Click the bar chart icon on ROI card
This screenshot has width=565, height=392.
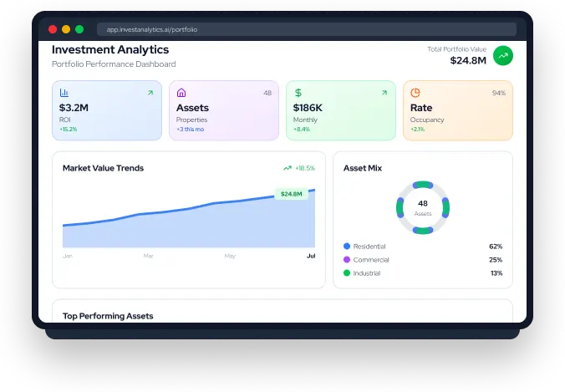coord(64,93)
